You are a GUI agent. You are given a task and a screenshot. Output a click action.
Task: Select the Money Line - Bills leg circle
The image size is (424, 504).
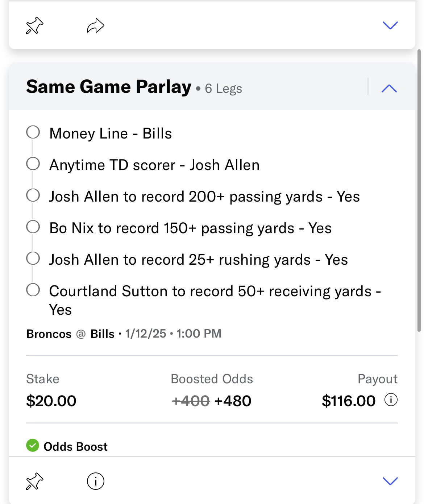pos(33,132)
